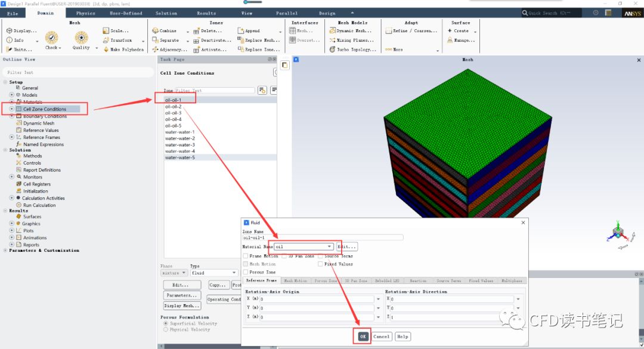Open the Material Name dropdown
This screenshot has width=644, height=349.
pyautogui.click(x=304, y=246)
